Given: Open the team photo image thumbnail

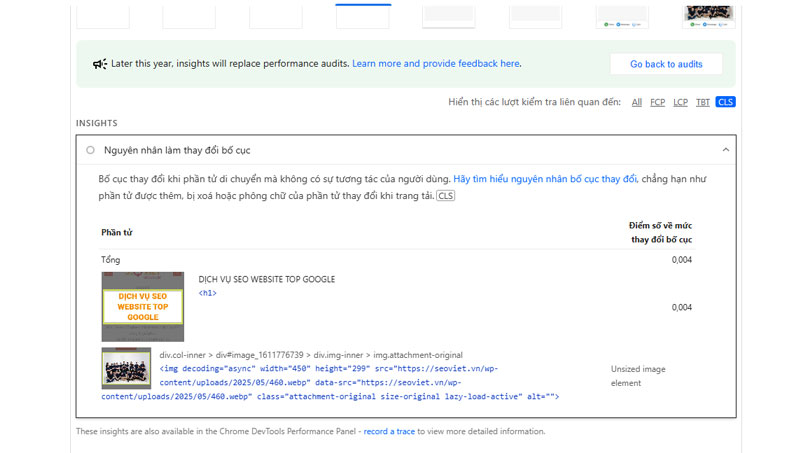Looking at the screenshot, I should [x=126, y=368].
